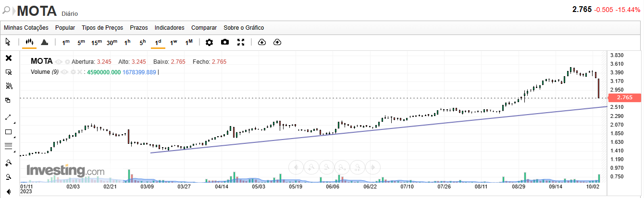The height and width of the screenshot is (198, 644).
Task: Take a chart snapshot with camera
Action: [225, 42]
